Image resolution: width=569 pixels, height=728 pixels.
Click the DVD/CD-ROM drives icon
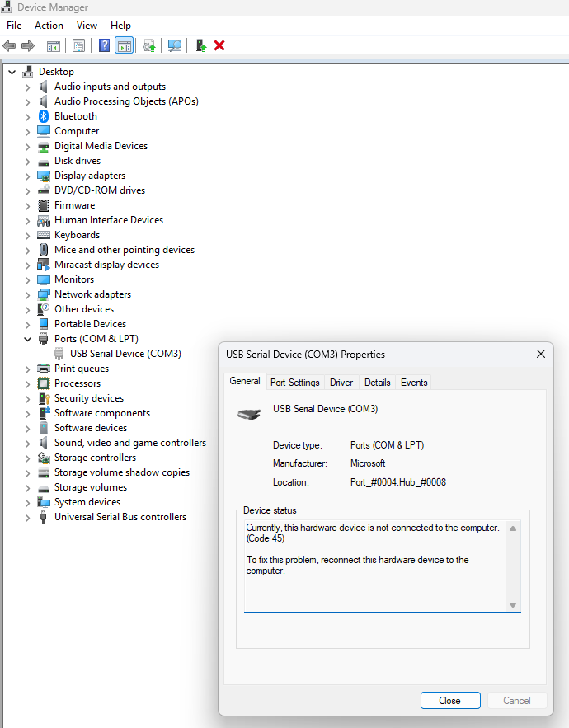pos(44,190)
